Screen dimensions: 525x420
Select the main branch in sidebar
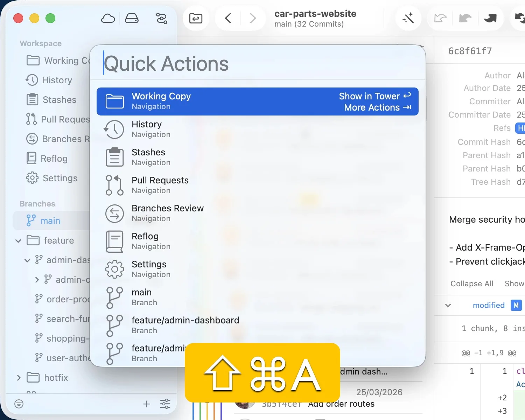51,221
